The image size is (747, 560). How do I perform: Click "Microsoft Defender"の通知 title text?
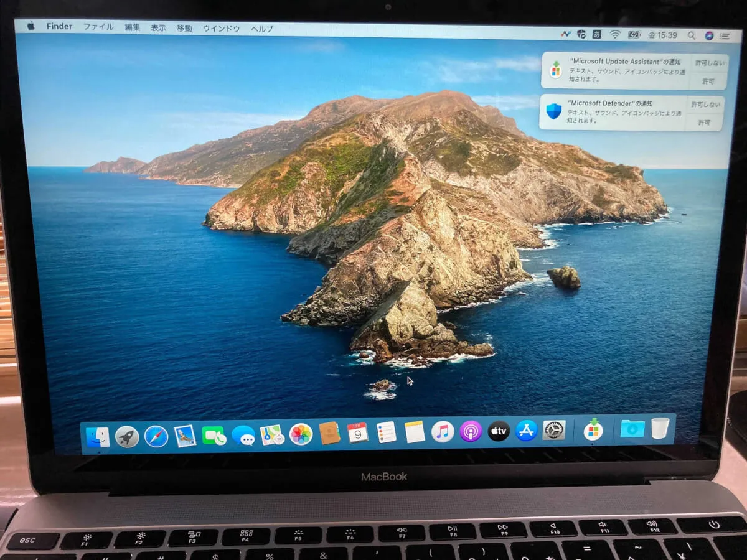pyautogui.click(x=611, y=104)
